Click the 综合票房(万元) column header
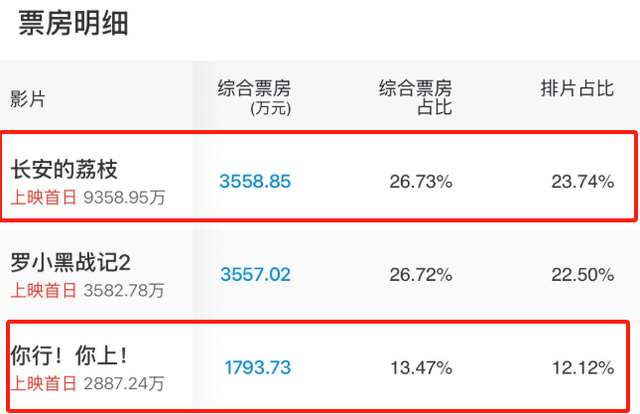 (x=254, y=97)
